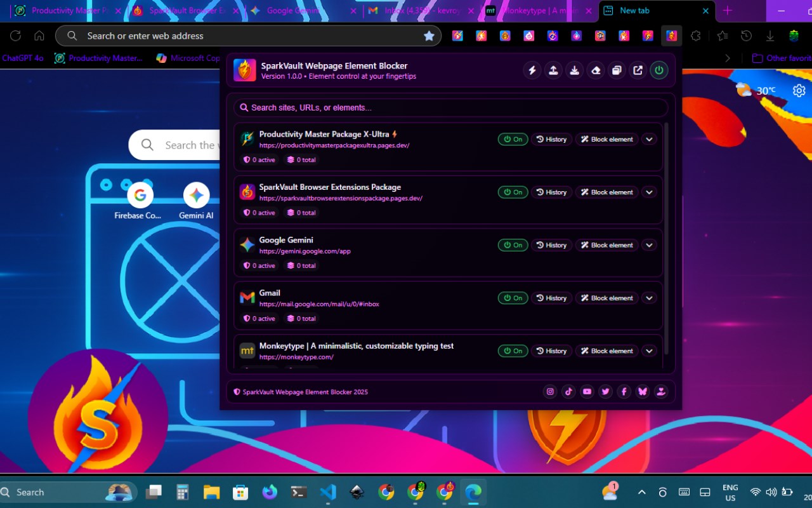
Task: Open the monkeytype.com URL
Action: point(296,357)
